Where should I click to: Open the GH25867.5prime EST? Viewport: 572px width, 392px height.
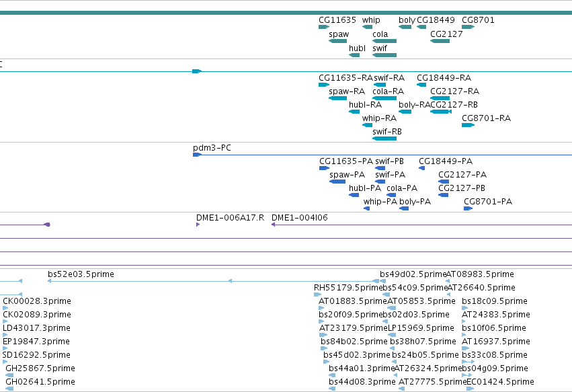9,376
